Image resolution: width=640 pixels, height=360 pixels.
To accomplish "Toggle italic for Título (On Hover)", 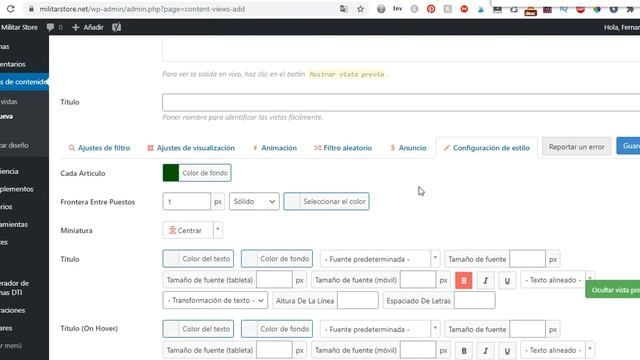I will (485, 351).
